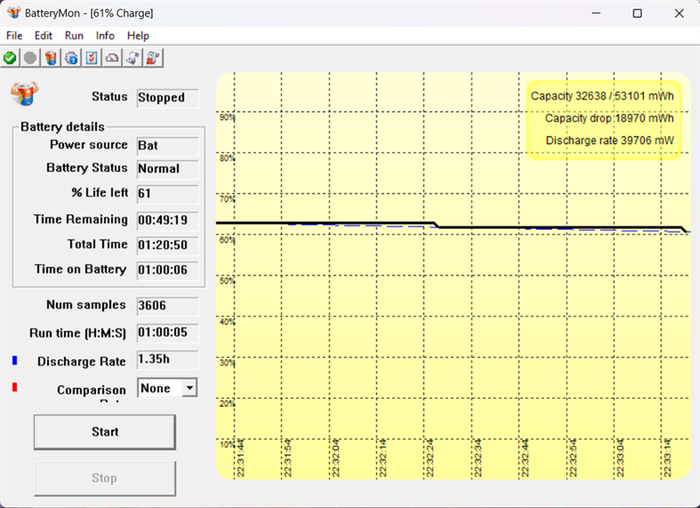Open the File menu
700x508 pixels.
(x=14, y=35)
